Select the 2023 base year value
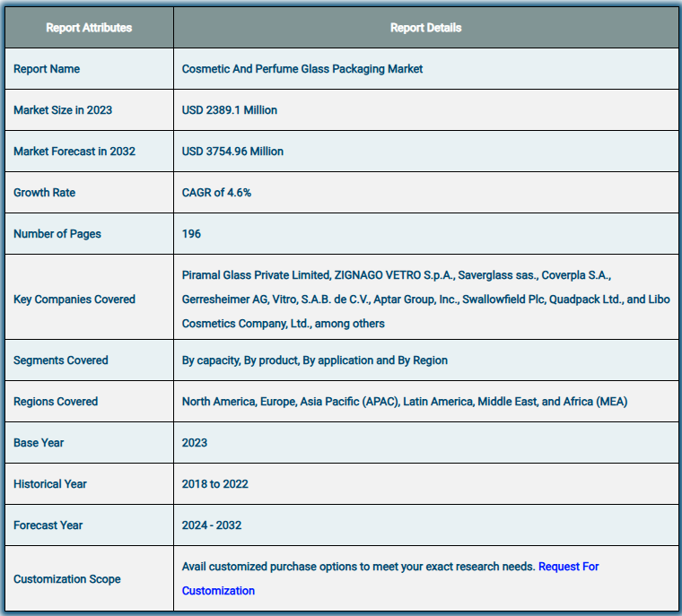 click(x=195, y=443)
